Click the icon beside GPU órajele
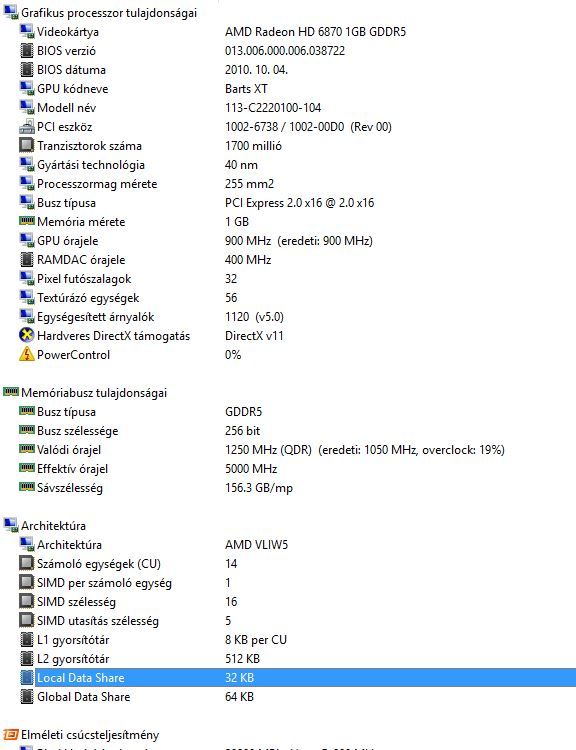This screenshot has width=576, height=750. (27, 240)
